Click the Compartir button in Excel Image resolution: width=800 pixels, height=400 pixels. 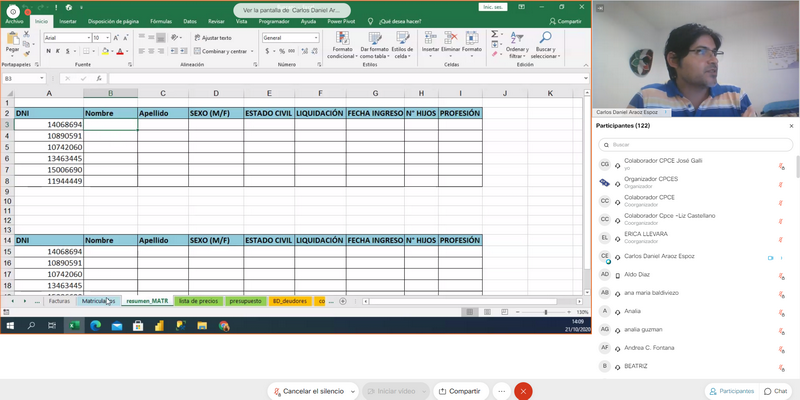pyautogui.click(x=565, y=21)
